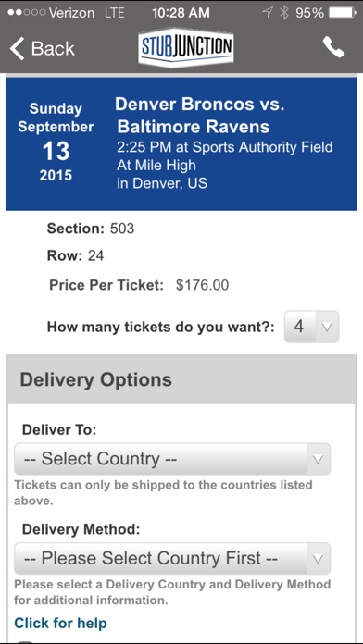
Task: Click the $176.00 ticket price
Action: 202,285
